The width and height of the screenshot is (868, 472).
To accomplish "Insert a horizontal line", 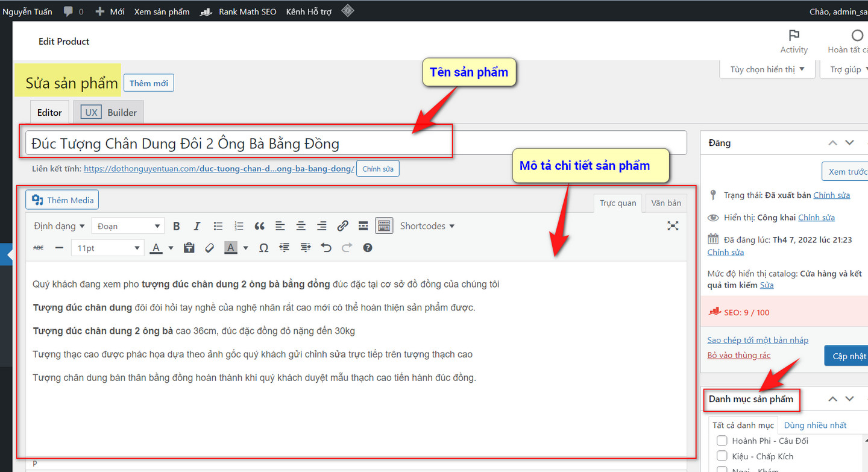I will pos(59,248).
